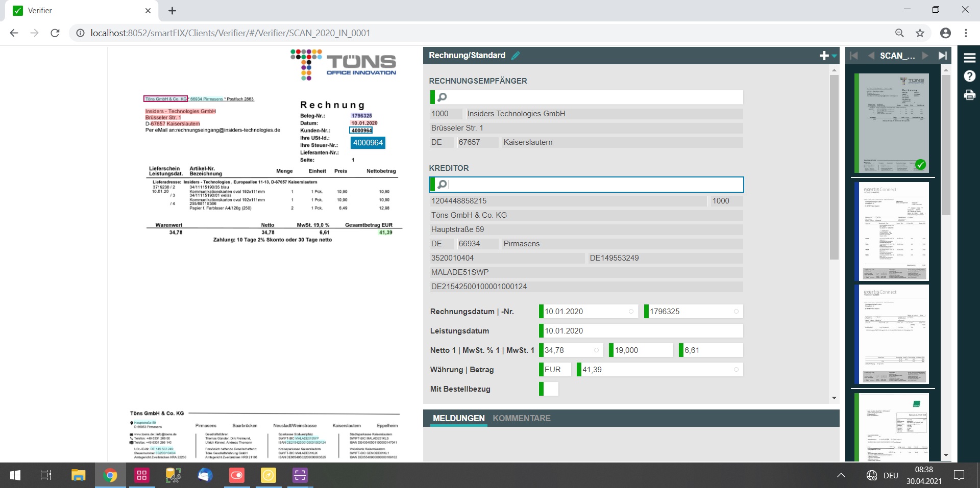
Task: Go to next document arrow
Action: click(x=925, y=56)
